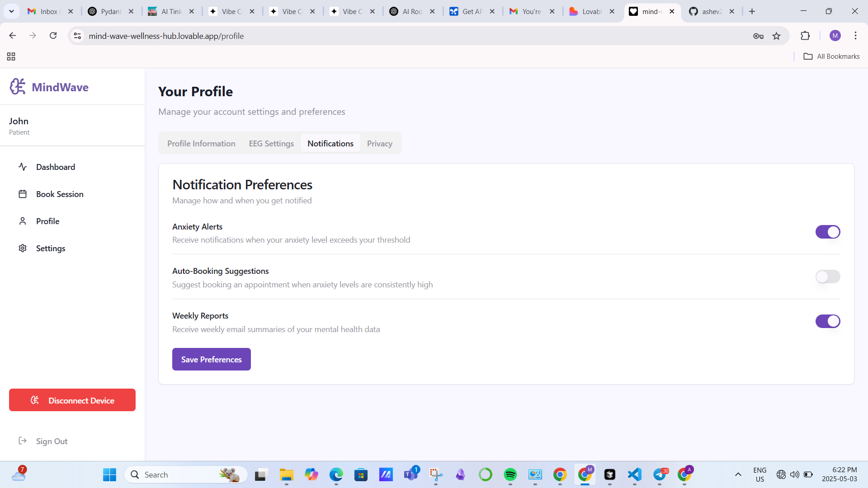
Task: Disable the Anxiety Alerts toggle
Action: click(827, 232)
